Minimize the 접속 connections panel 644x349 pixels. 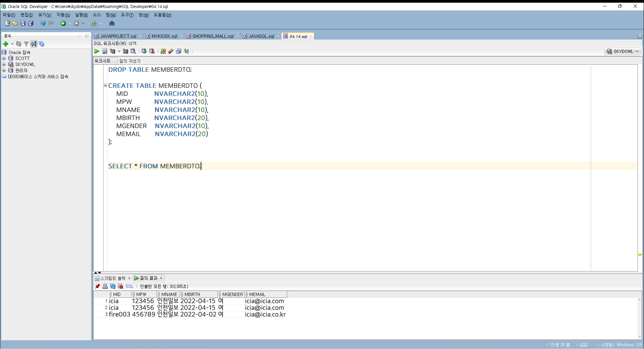tap(87, 36)
